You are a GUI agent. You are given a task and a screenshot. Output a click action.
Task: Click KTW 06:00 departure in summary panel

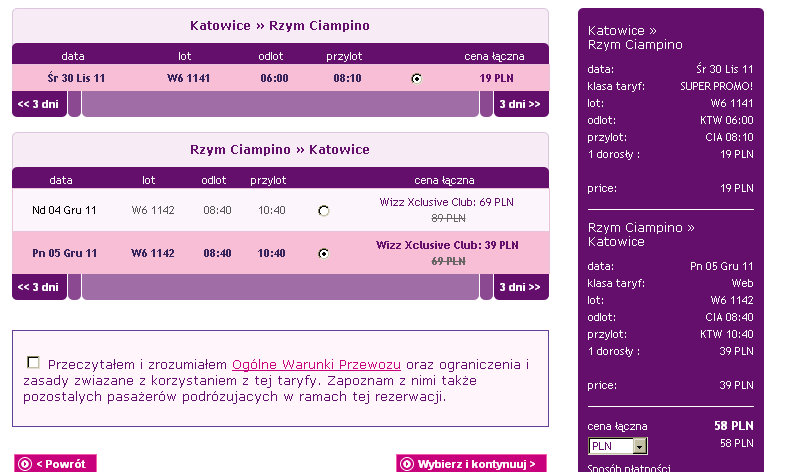point(727,121)
